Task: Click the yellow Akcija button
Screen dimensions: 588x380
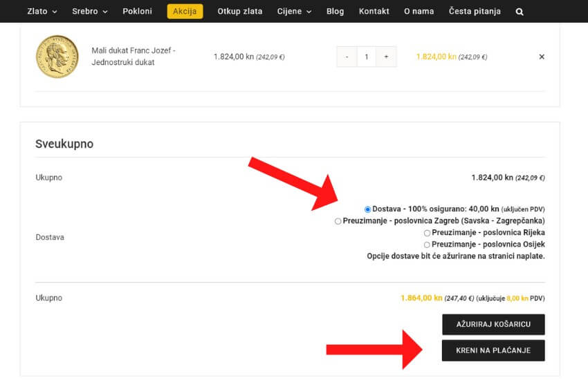Action: click(x=185, y=12)
